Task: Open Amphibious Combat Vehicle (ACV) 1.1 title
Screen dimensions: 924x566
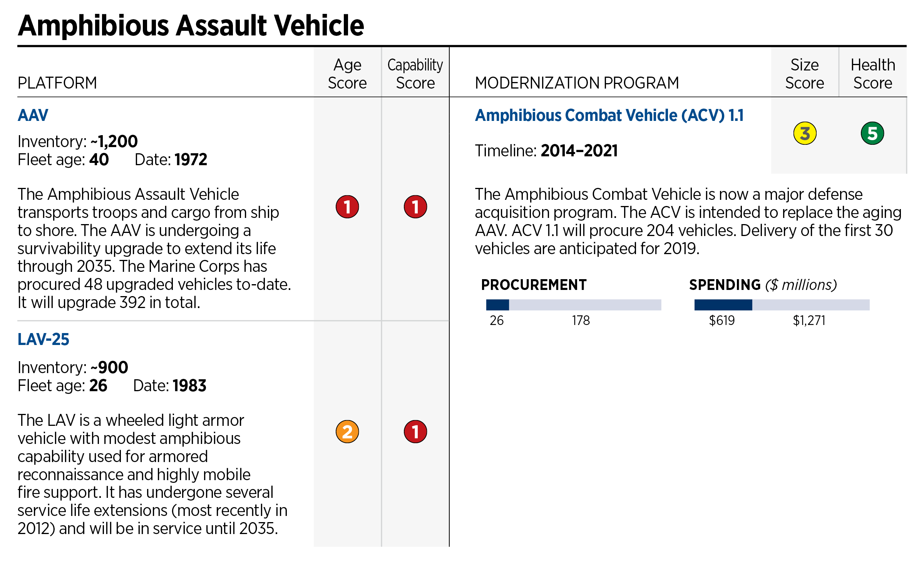Action: point(609,116)
